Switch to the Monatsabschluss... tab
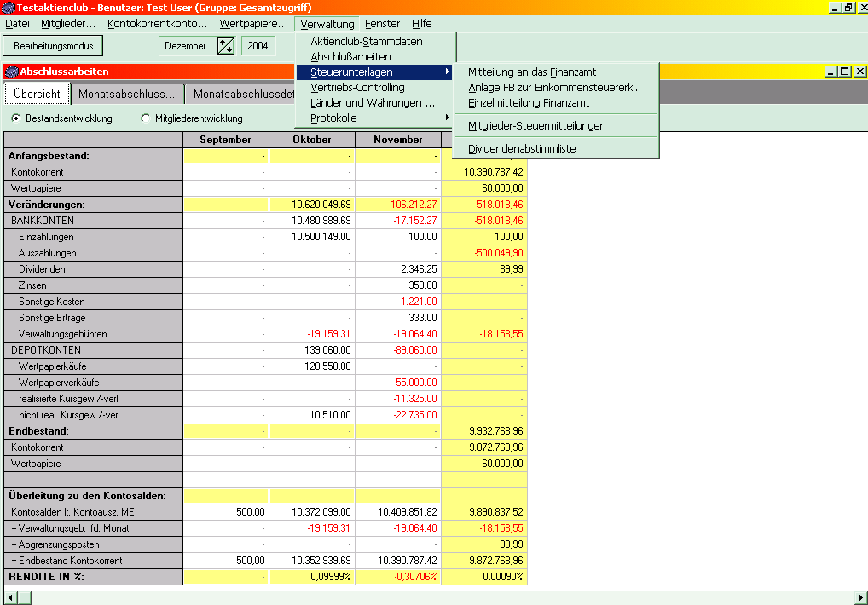 click(127, 94)
